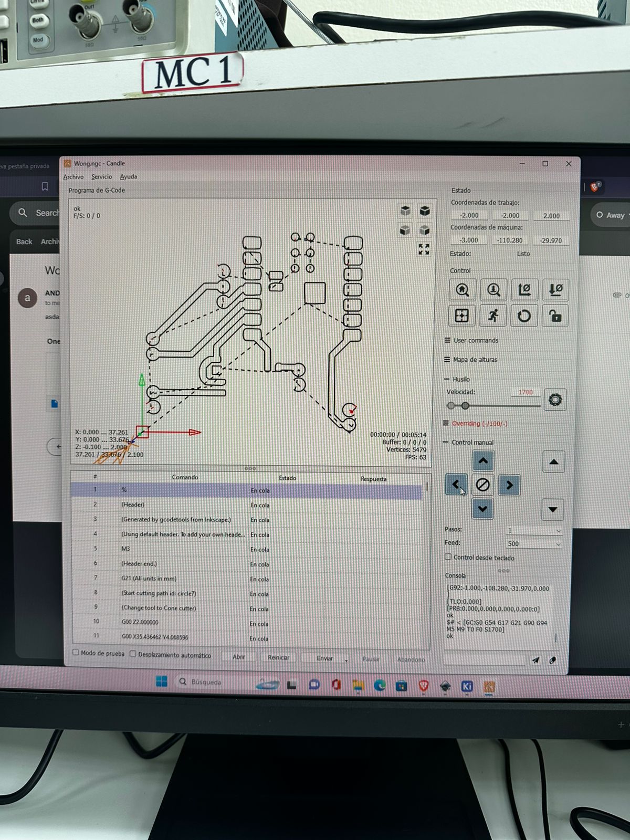
Task: Jog X axis left with left chevron
Action: (x=456, y=485)
